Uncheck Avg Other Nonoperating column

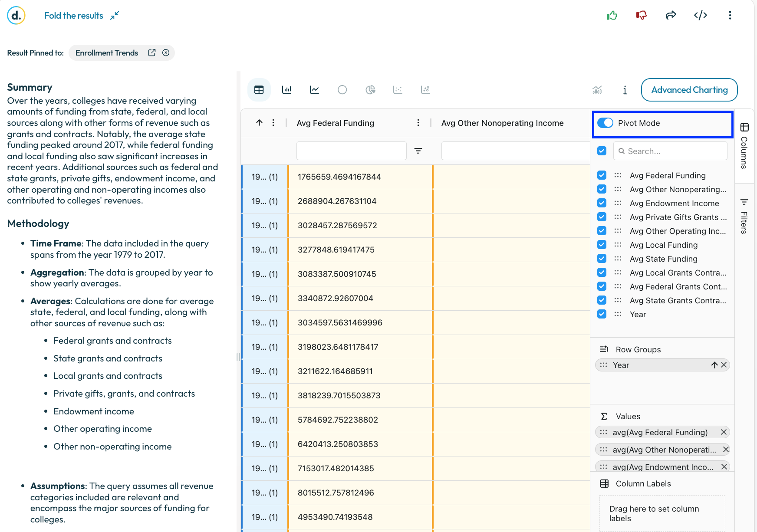pyautogui.click(x=602, y=189)
